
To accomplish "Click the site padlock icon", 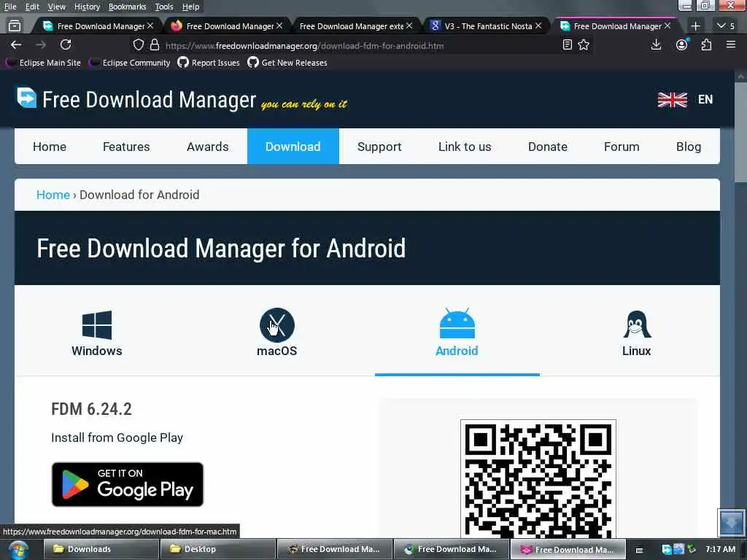I will pos(155,45).
